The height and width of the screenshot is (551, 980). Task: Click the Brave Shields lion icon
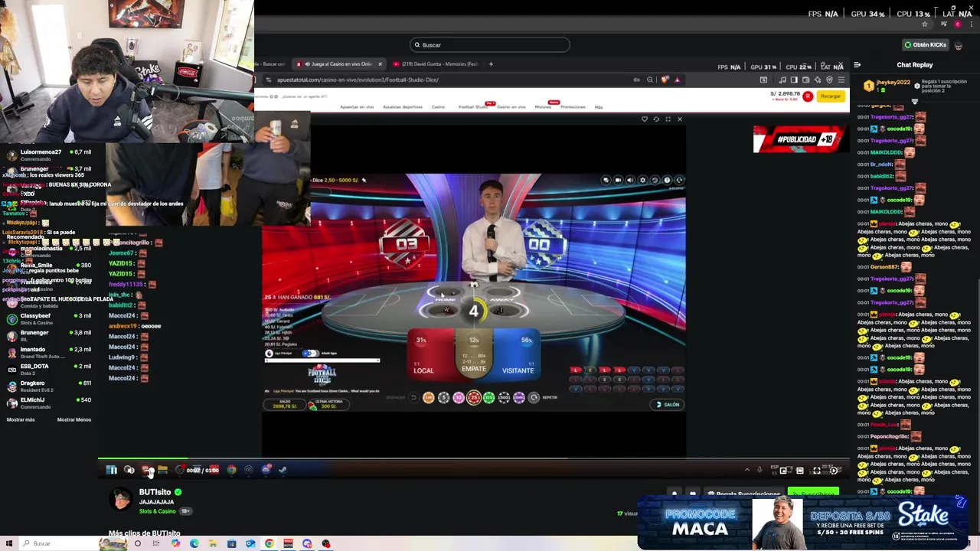(665, 80)
